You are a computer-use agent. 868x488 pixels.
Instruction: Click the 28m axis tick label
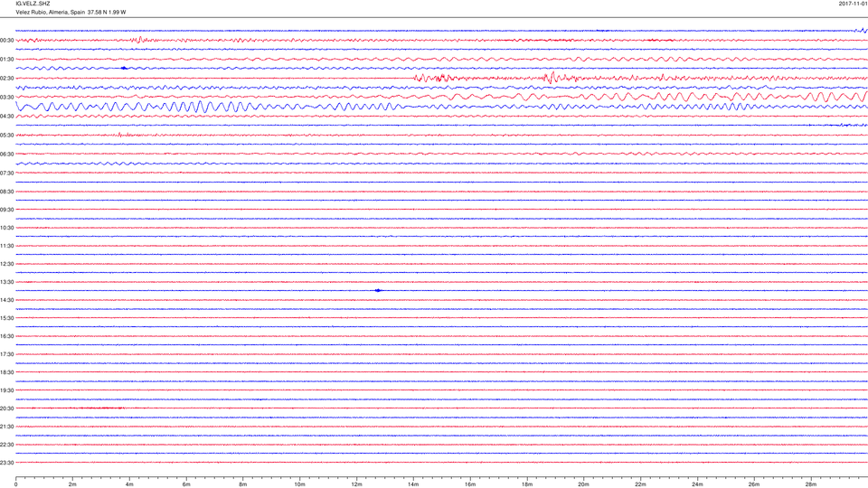tap(810, 484)
